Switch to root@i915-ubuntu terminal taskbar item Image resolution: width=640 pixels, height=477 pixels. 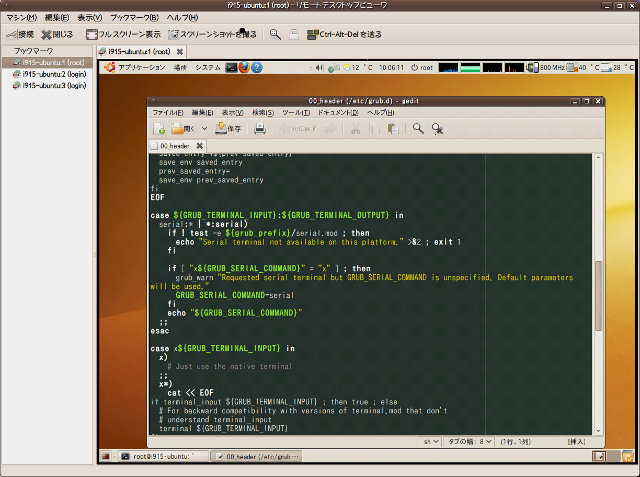tap(163, 456)
